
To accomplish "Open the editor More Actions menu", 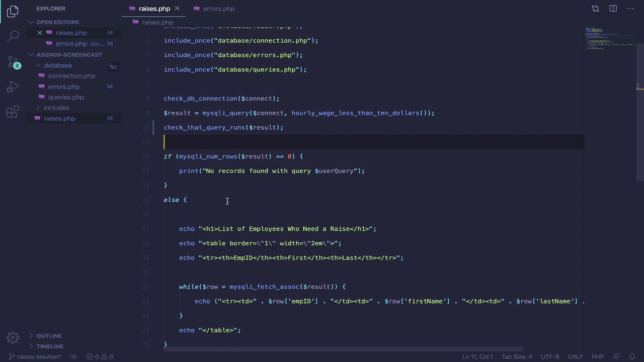I will [x=630, y=9].
